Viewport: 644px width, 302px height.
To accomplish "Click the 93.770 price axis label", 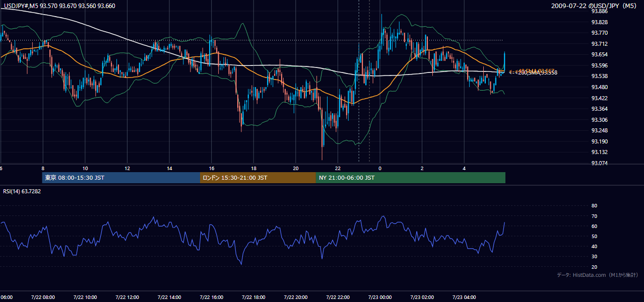I will 599,33.
